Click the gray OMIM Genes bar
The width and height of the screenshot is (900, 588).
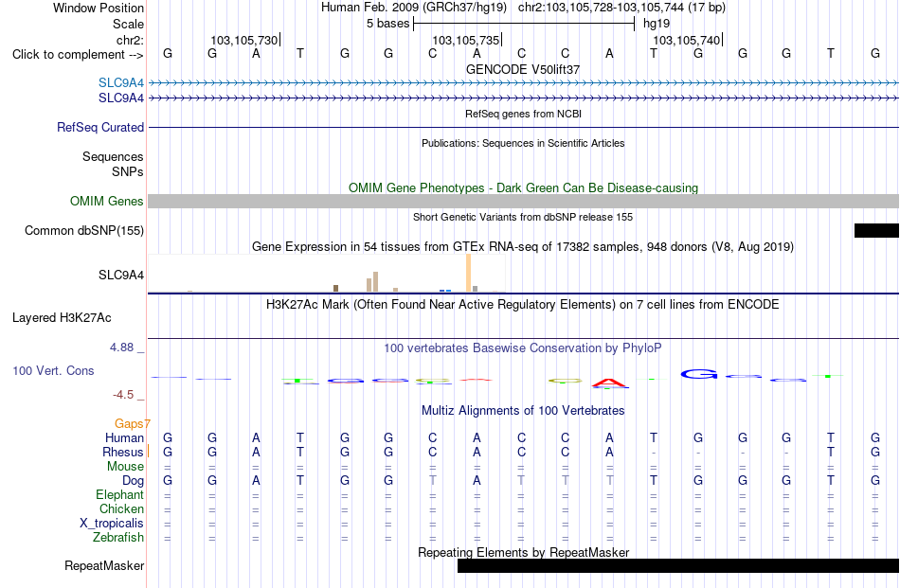[x=524, y=202]
